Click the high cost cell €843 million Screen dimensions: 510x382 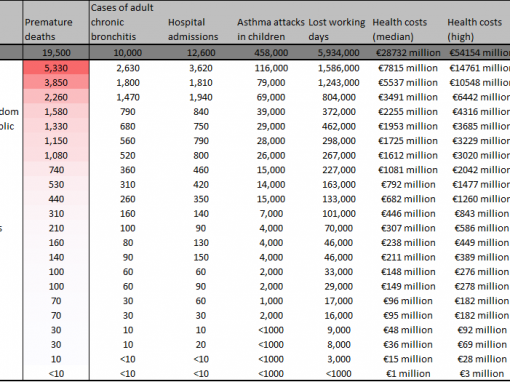pyautogui.click(x=482, y=214)
